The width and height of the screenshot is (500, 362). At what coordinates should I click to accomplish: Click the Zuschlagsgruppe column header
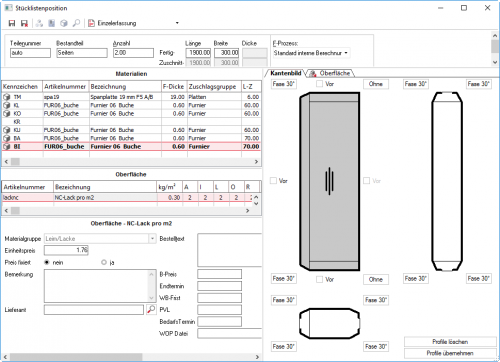[214, 87]
